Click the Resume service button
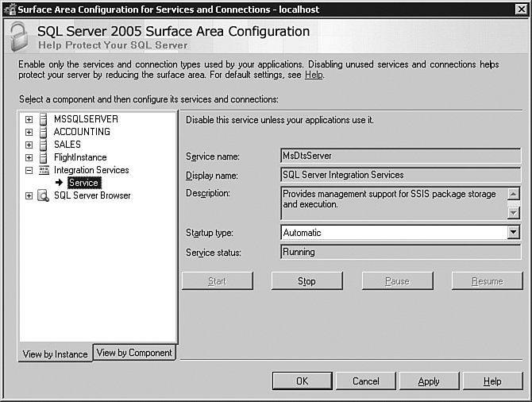 [488, 280]
